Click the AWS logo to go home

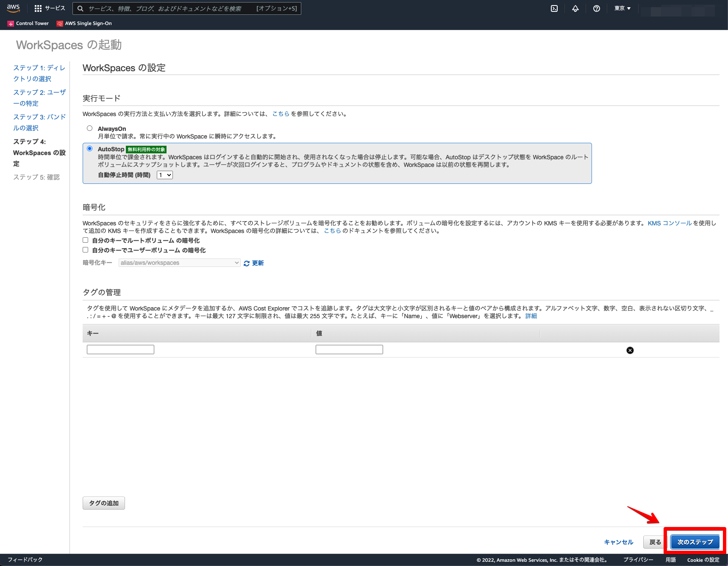point(13,8)
